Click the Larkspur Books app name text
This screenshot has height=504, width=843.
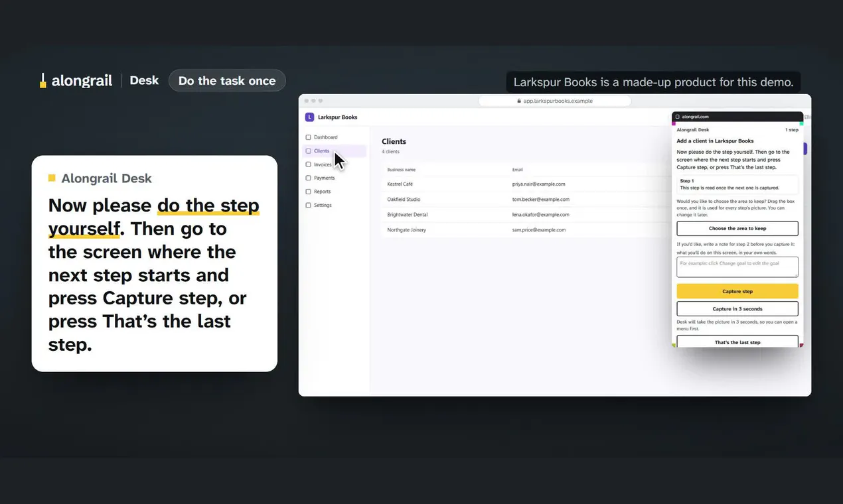(x=338, y=117)
